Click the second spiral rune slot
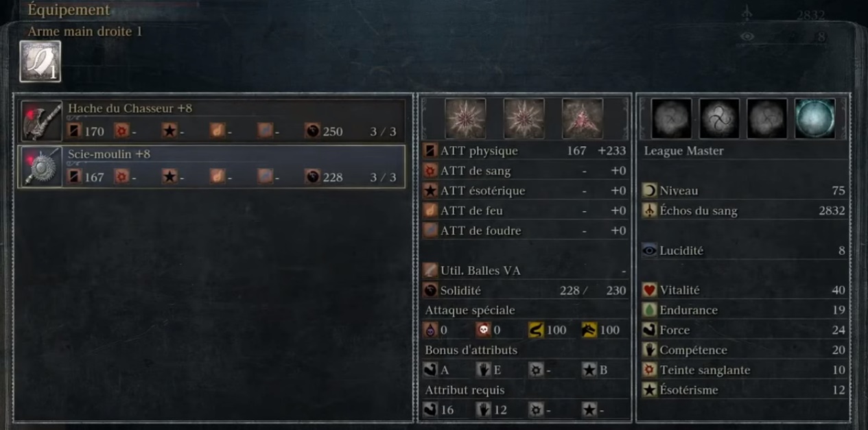The height and width of the screenshot is (430, 868). pyautogui.click(x=719, y=119)
